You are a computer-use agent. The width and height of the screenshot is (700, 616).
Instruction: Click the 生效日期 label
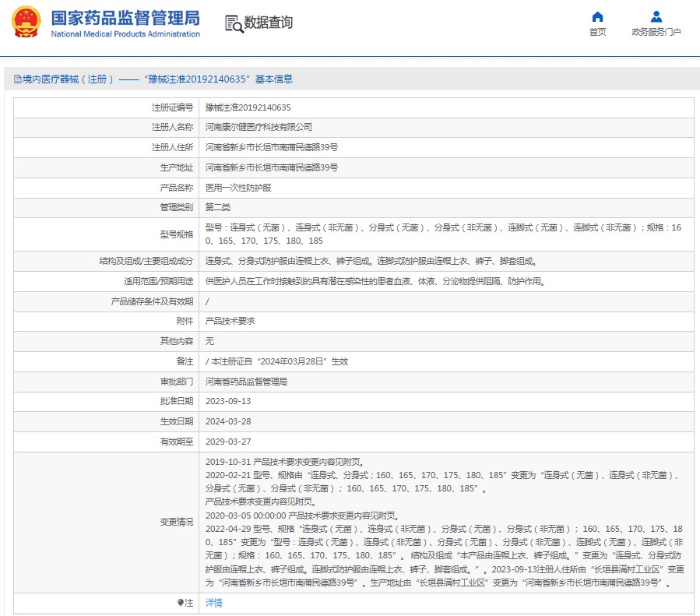[x=176, y=421]
